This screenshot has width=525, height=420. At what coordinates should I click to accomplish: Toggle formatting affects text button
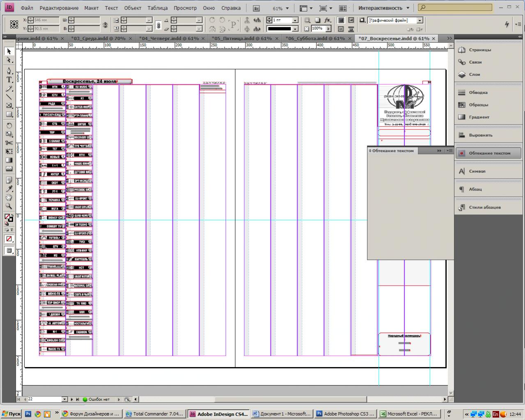tap(11, 230)
